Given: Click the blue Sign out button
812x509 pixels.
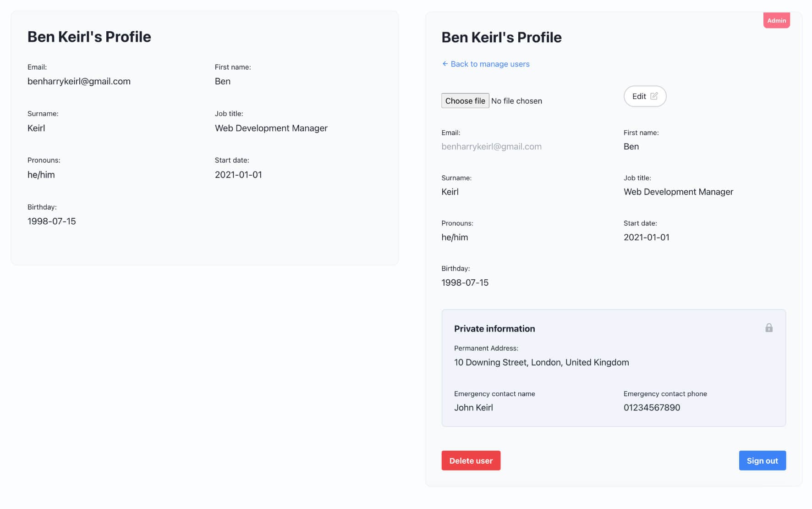Looking at the screenshot, I should pos(763,460).
